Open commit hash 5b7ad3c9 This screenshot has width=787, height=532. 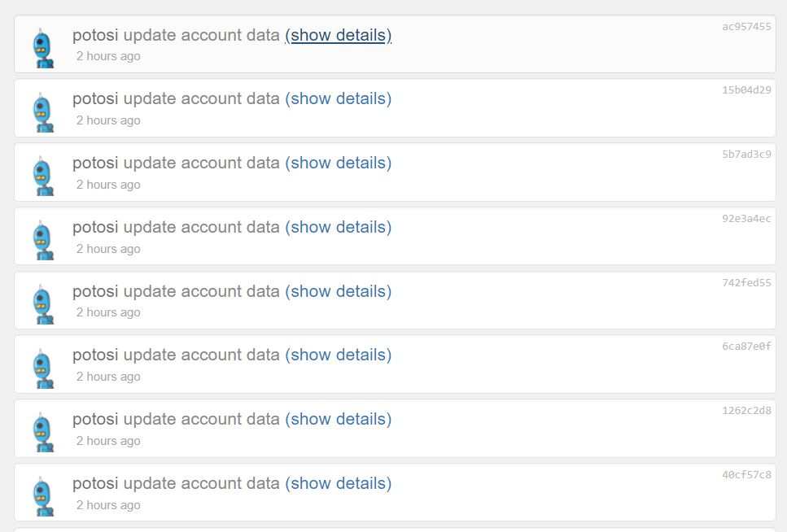746,154
